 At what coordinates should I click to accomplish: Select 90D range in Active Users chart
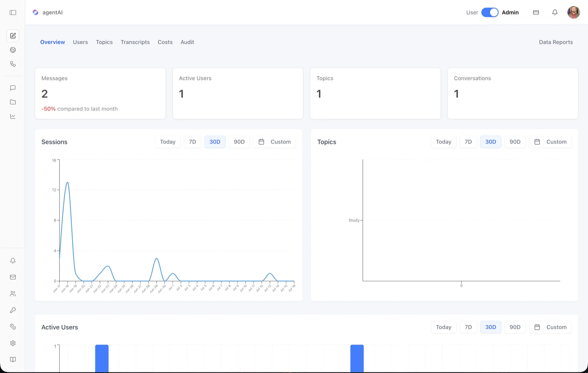(515, 327)
